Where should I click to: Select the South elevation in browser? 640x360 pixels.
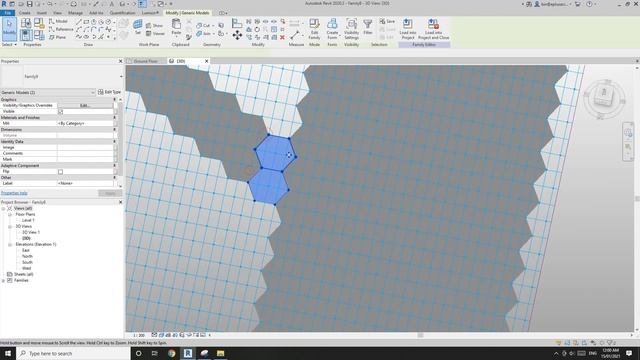click(27, 262)
